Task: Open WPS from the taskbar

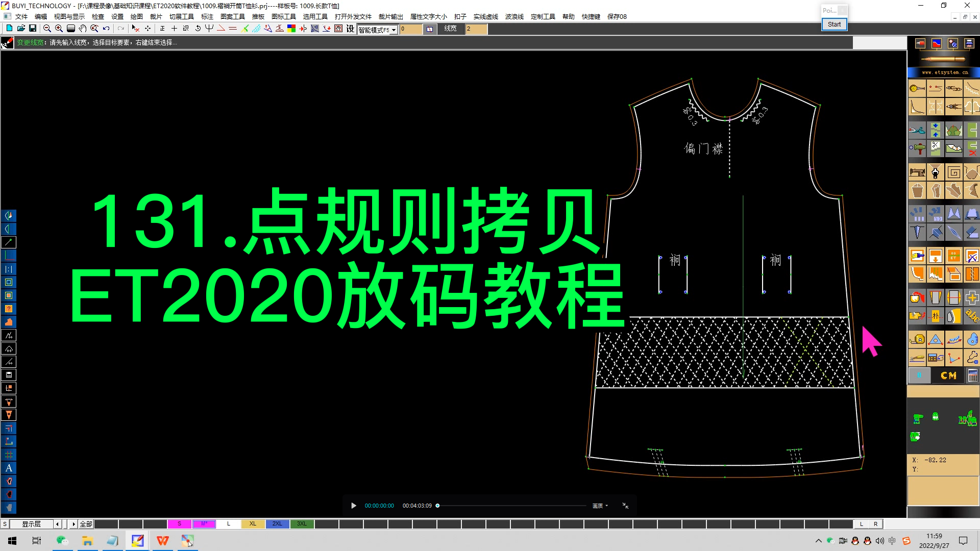Action: 163,541
